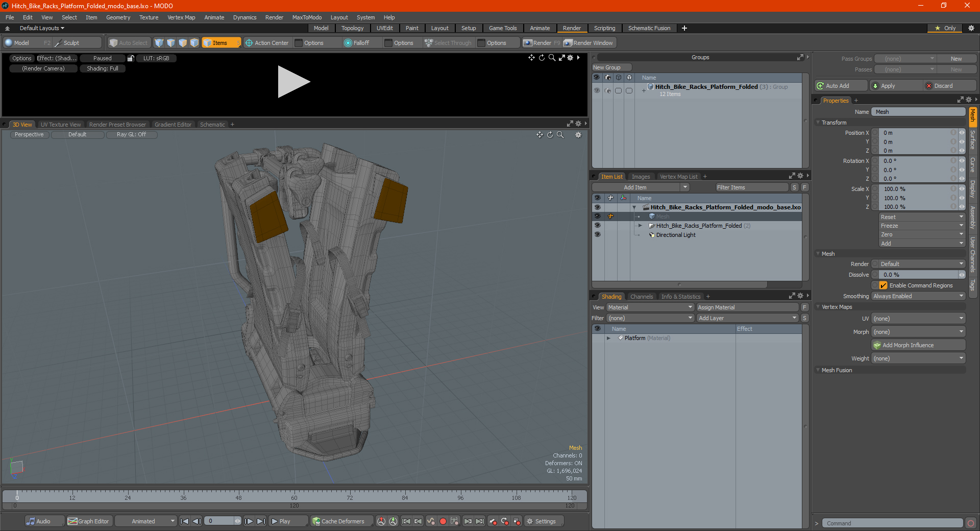The height and width of the screenshot is (531, 980).
Task: Switch to the Channels tab
Action: 642,297
